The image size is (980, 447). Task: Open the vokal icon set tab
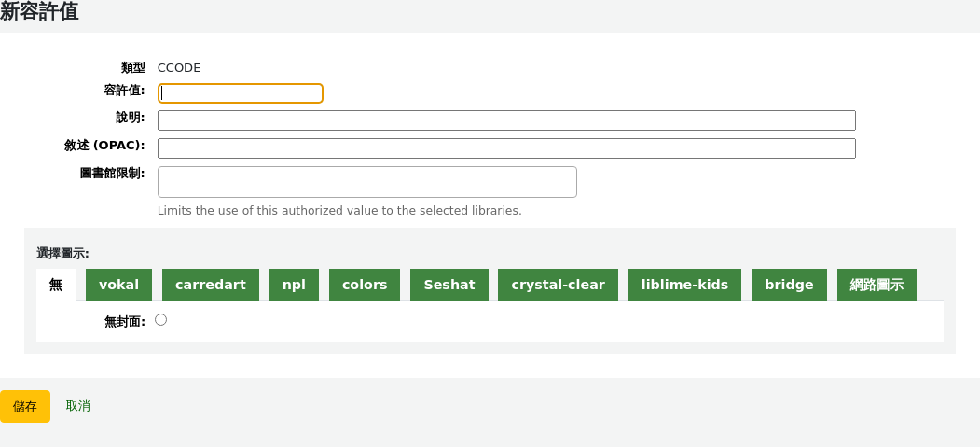118,286
